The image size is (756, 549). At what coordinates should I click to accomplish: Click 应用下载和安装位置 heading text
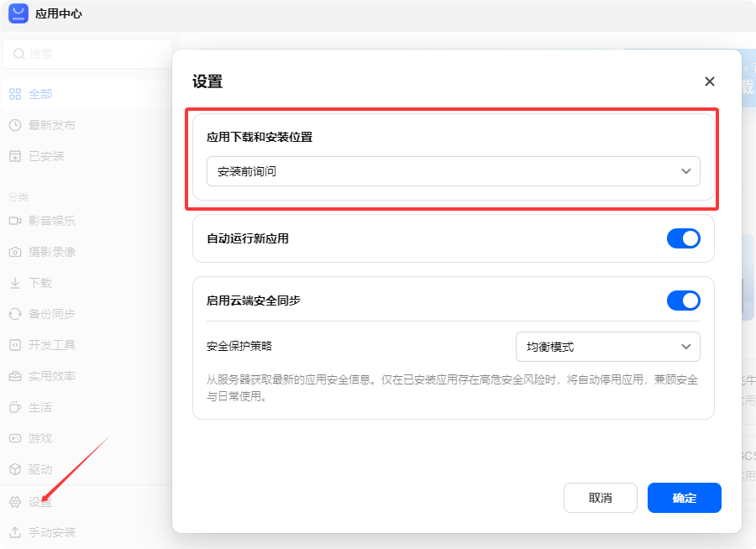(x=260, y=137)
